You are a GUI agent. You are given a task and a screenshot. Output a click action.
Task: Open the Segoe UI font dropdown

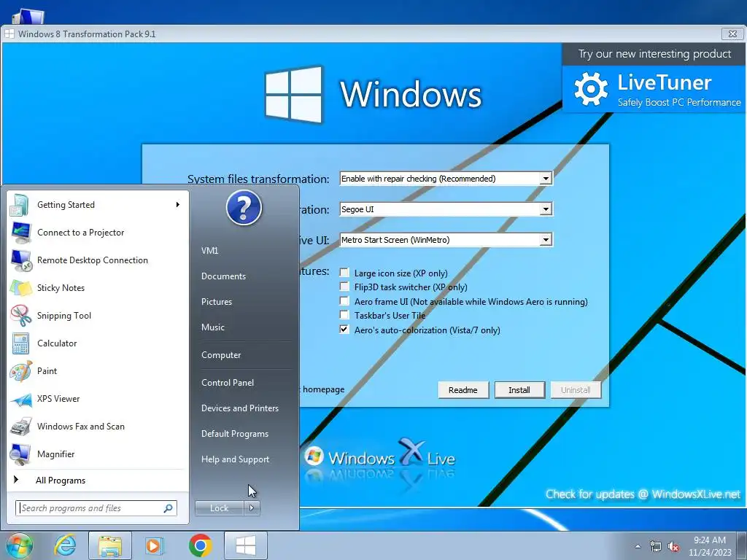point(546,209)
